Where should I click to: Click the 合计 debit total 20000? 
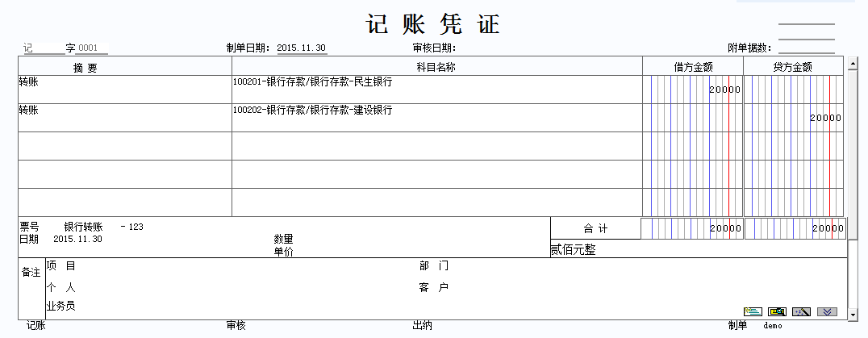coord(726,228)
